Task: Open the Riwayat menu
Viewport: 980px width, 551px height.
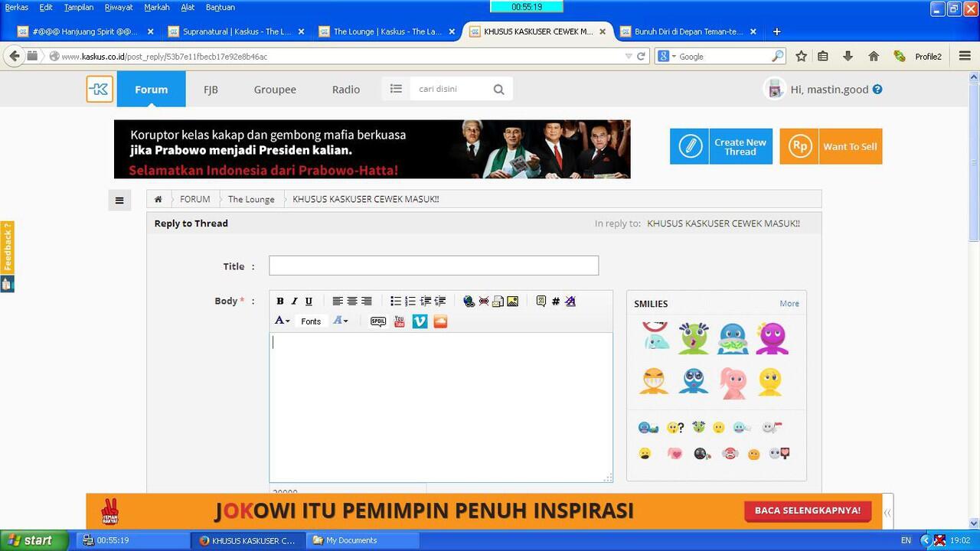Action: pyautogui.click(x=119, y=7)
